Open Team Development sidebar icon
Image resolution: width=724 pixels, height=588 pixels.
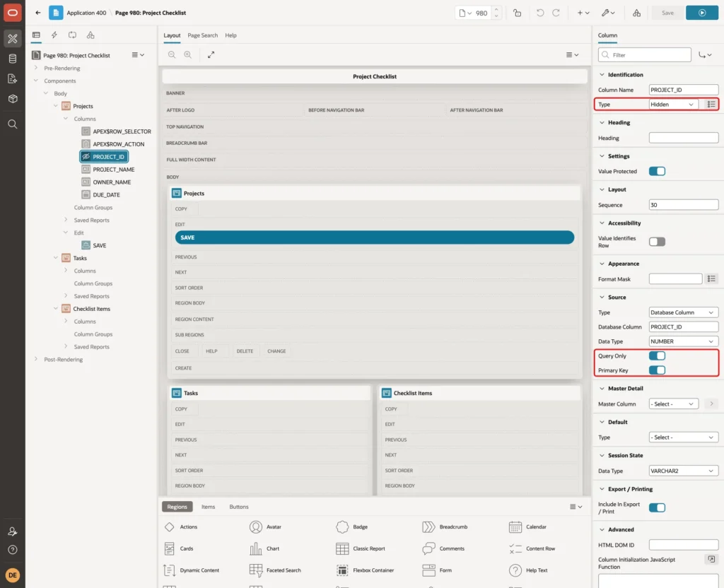click(13, 79)
